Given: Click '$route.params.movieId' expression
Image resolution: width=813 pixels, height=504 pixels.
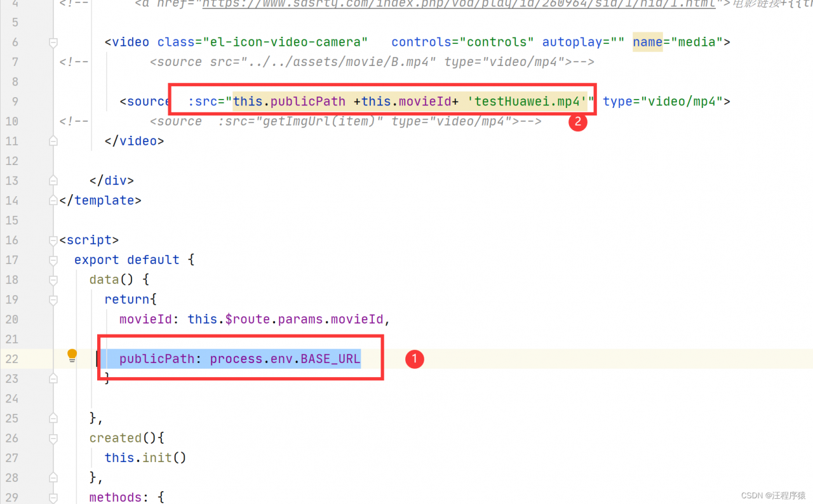Looking at the screenshot, I should pyautogui.click(x=304, y=319).
